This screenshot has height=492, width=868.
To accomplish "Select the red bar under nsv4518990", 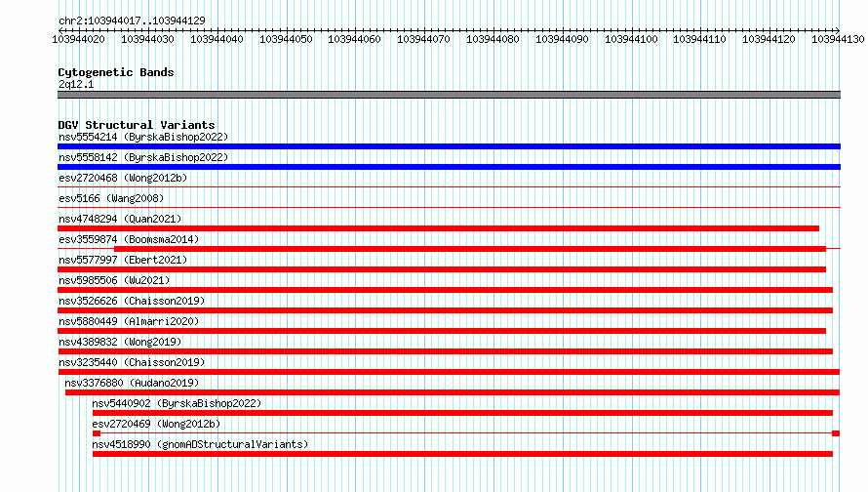I will pyautogui.click(x=463, y=454).
